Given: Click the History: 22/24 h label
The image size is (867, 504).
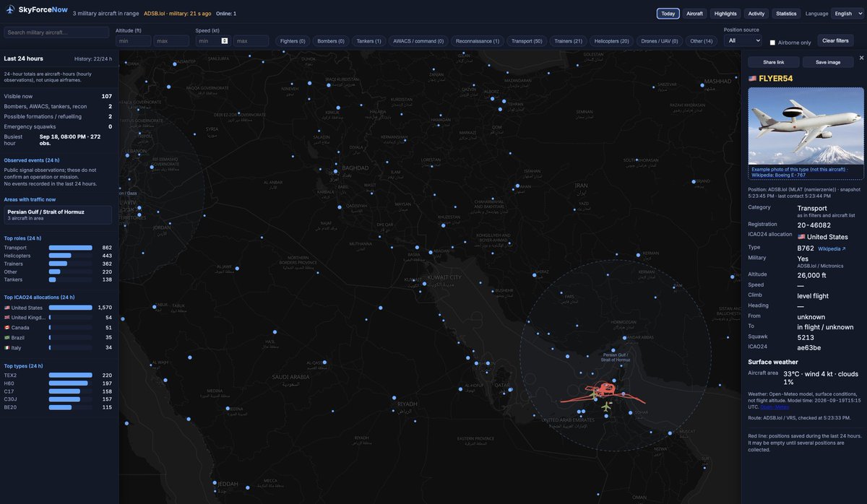Looking at the screenshot, I should point(93,58).
